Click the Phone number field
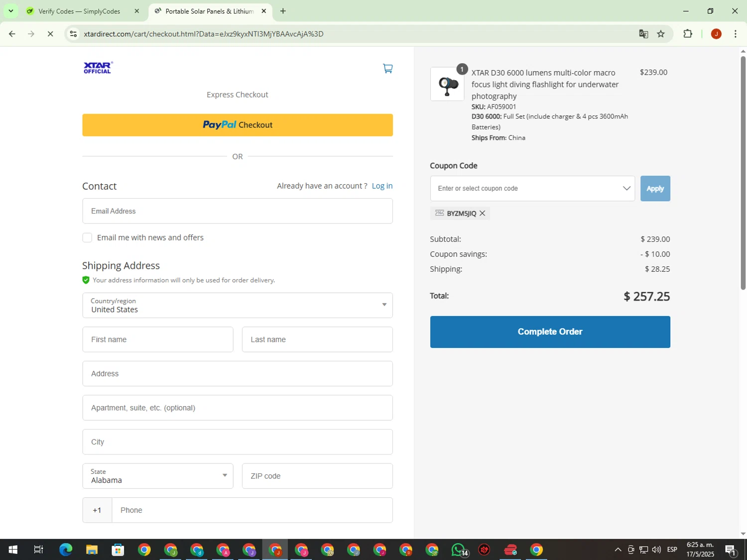The image size is (747, 560). click(x=252, y=510)
